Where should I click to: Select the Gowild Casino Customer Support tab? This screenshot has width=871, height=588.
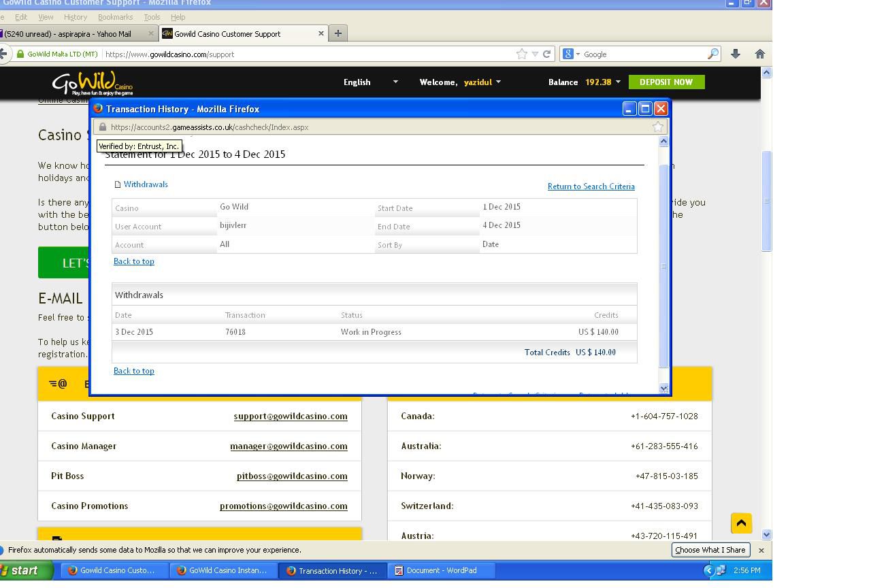[x=243, y=33]
